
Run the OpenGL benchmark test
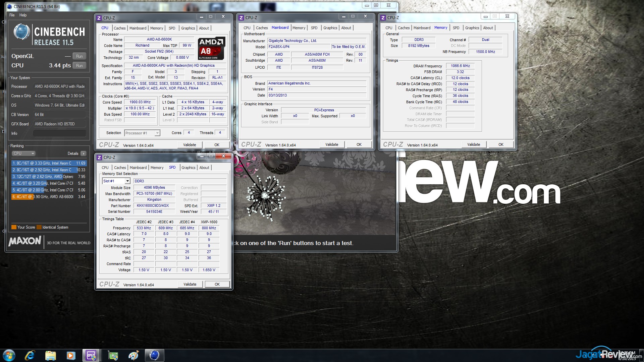pyautogui.click(x=79, y=56)
